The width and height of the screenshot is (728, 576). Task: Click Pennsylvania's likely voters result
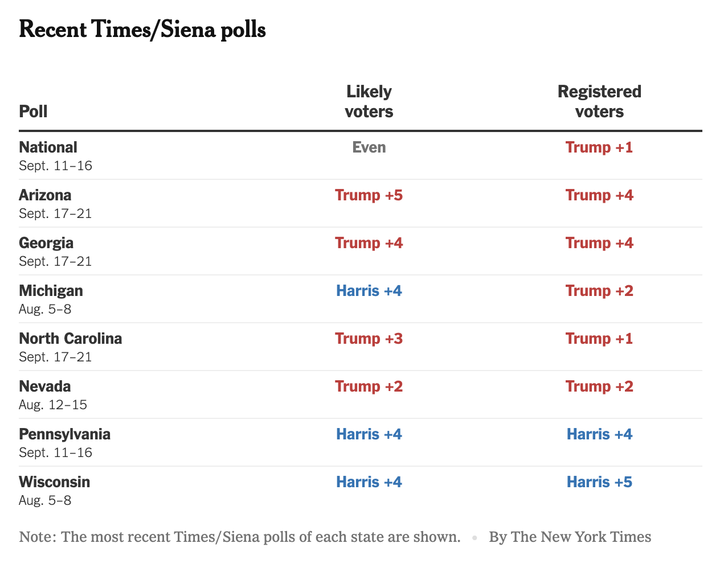[x=369, y=434]
